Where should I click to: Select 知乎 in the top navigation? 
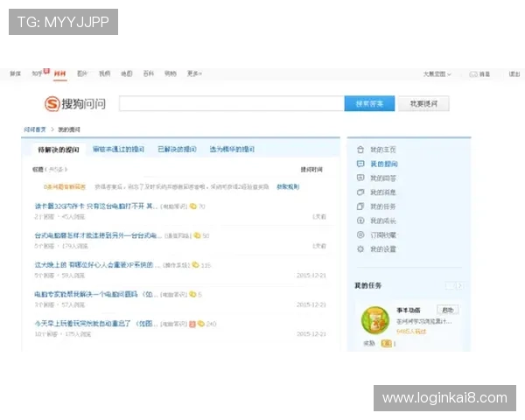37,73
